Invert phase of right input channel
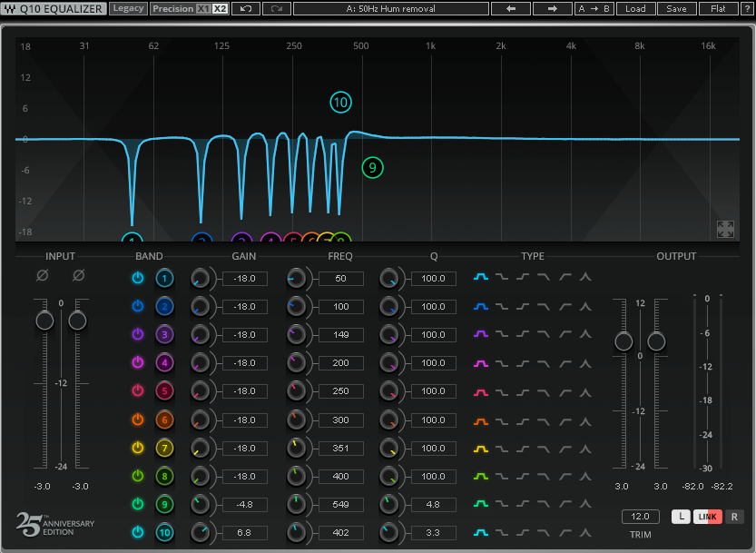Viewport: 756px width, 553px height. pyautogui.click(x=79, y=275)
